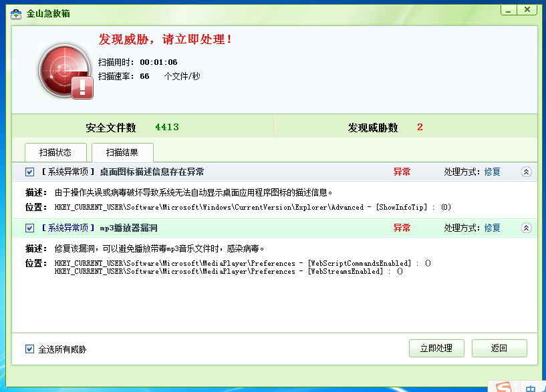546x392 pixels.
Task: Click the 金山急救箱 window title text
Action: click(48, 14)
